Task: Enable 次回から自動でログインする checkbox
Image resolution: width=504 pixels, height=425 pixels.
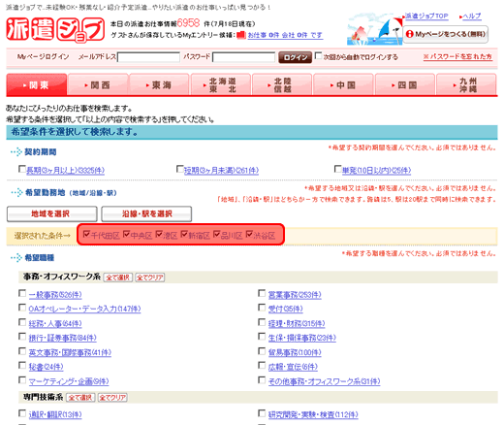Action: pyautogui.click(x=318, y=56)
